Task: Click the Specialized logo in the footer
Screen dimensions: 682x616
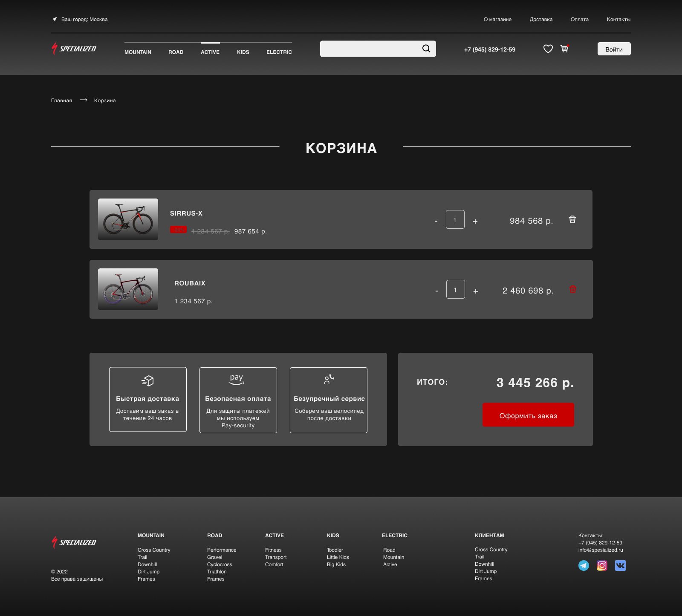Action: point(74,542)
